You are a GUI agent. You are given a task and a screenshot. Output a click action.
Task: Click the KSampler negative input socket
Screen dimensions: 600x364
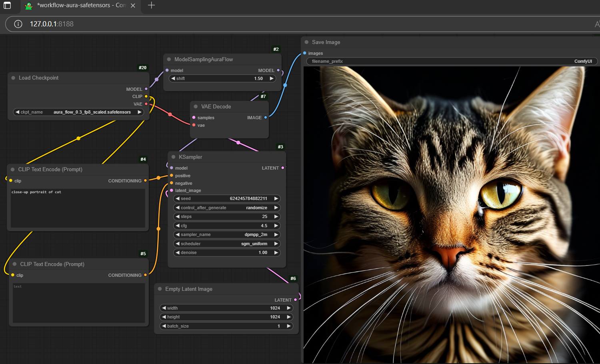click(172, 183)
